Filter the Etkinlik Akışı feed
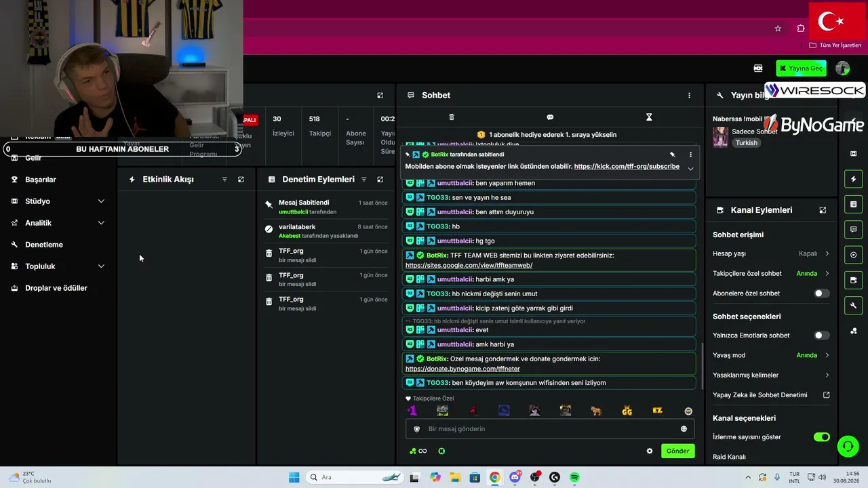Screen dimensions: 868x488 point(224,180)
